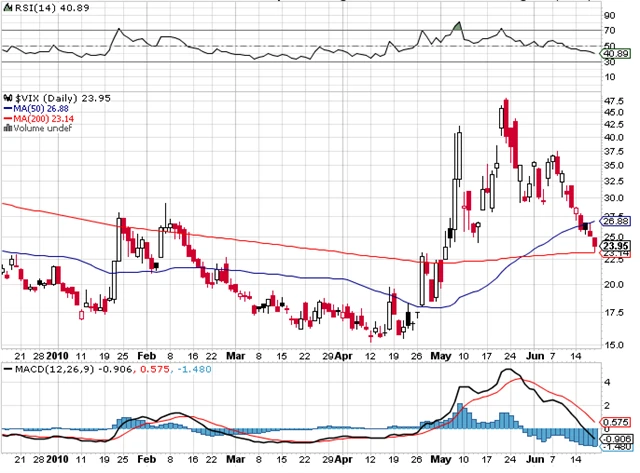Screen dimensions: 640x473
Task: Click the 42.5 price axis label
Action: pos(613,124)
